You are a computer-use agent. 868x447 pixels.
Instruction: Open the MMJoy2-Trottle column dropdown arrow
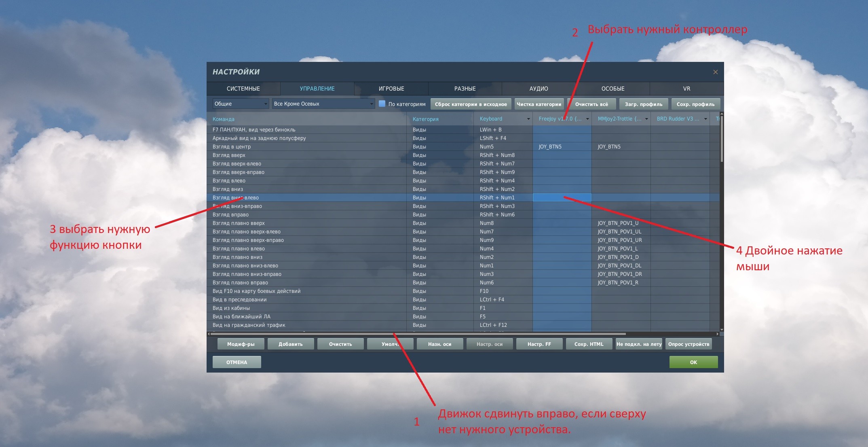646,119
